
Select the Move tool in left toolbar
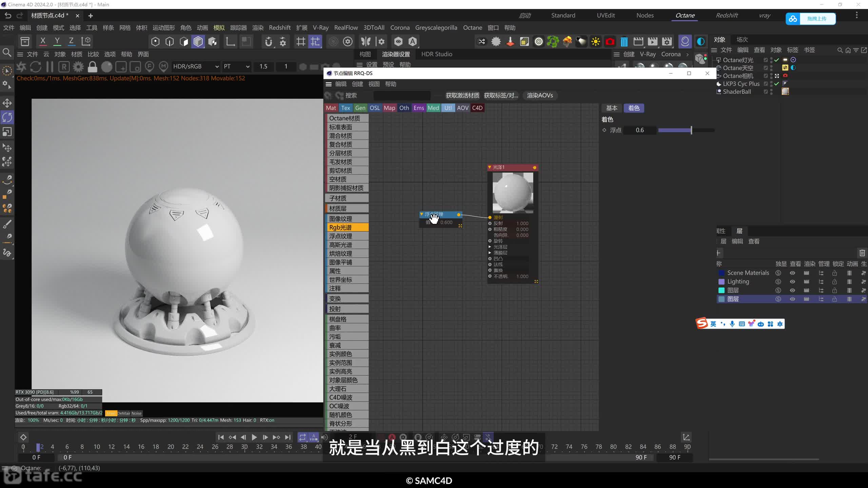7,103
